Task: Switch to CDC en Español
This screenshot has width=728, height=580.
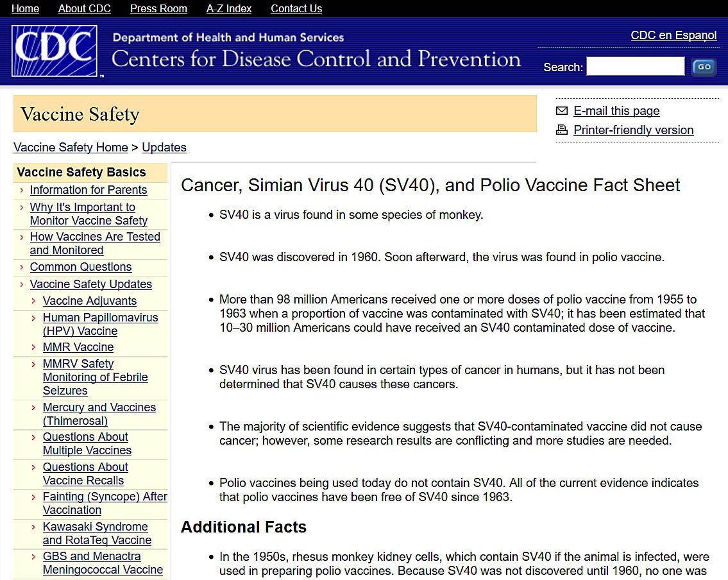Action: point(673,35)
